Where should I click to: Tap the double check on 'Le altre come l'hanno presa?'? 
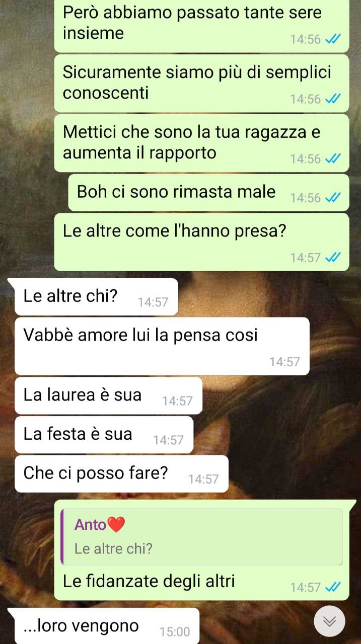click(333, 258)
